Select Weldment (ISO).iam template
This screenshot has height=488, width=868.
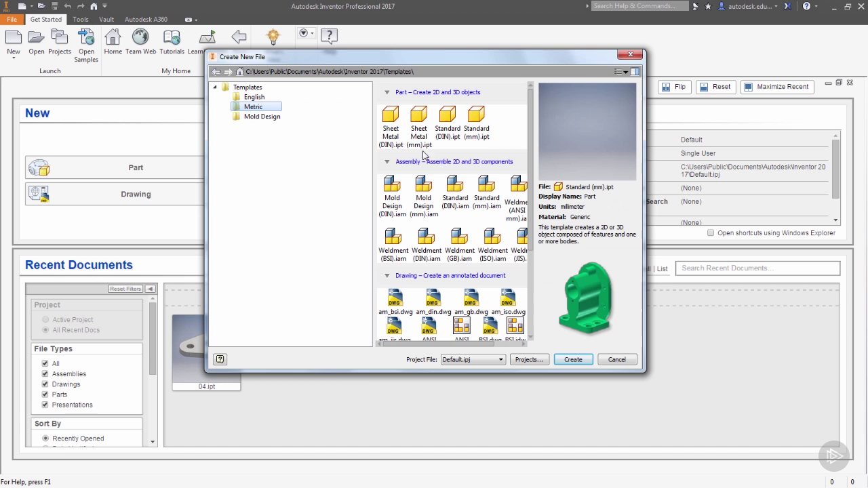point(492,245)
